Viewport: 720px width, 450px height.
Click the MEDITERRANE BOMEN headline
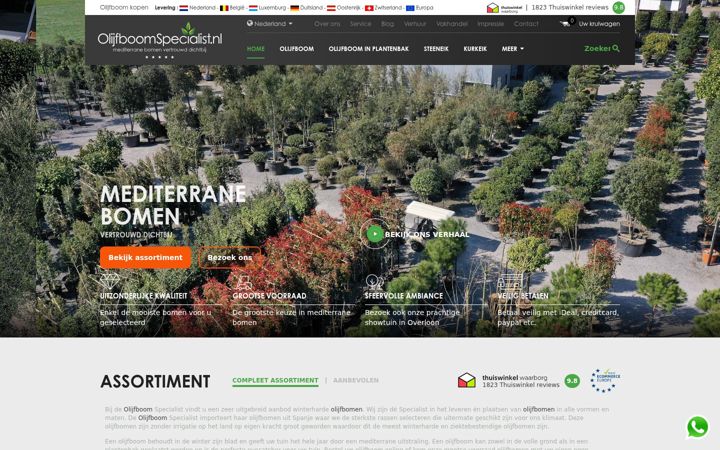point(173,205)
